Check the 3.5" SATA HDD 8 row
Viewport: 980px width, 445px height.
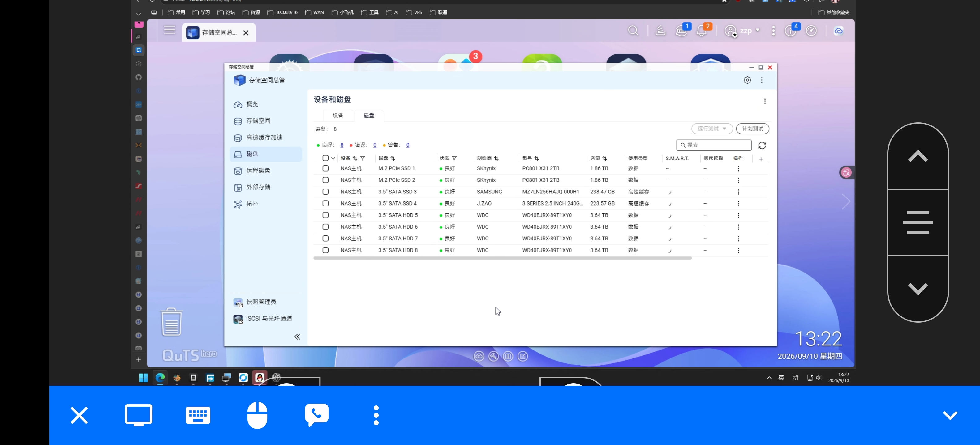click(x=325, y=250)
